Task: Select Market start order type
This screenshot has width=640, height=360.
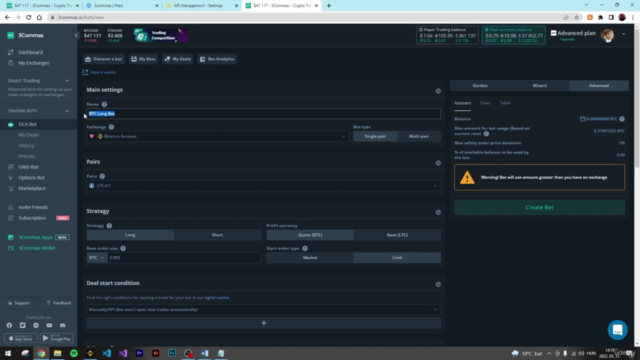Action: tap(310, 258)
